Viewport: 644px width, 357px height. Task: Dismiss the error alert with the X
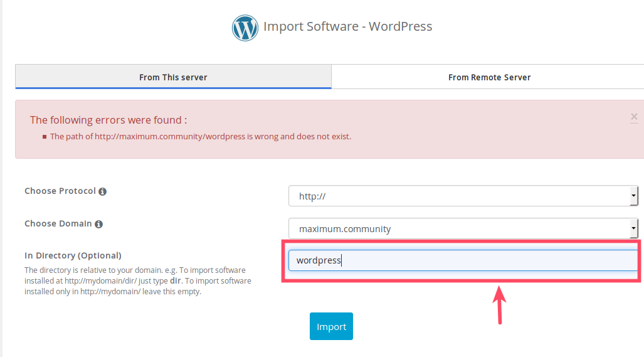tap(634, 117)
